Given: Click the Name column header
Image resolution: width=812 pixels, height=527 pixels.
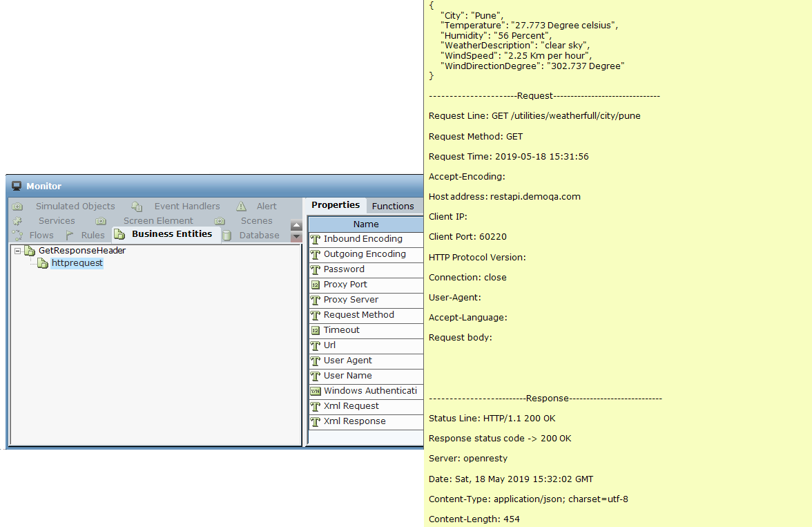Looking at the screenshot, I should pyautogui.click(x=365, y=224).
